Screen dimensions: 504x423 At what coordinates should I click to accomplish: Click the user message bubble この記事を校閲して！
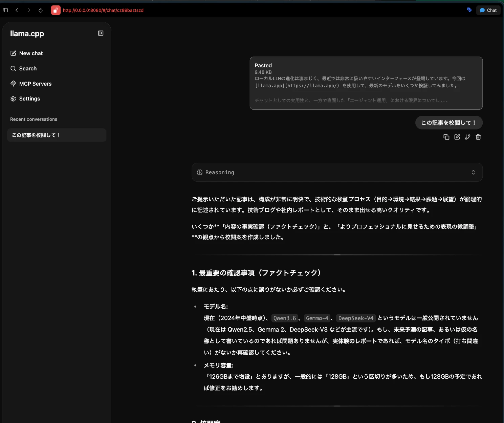tap(449, 123)
